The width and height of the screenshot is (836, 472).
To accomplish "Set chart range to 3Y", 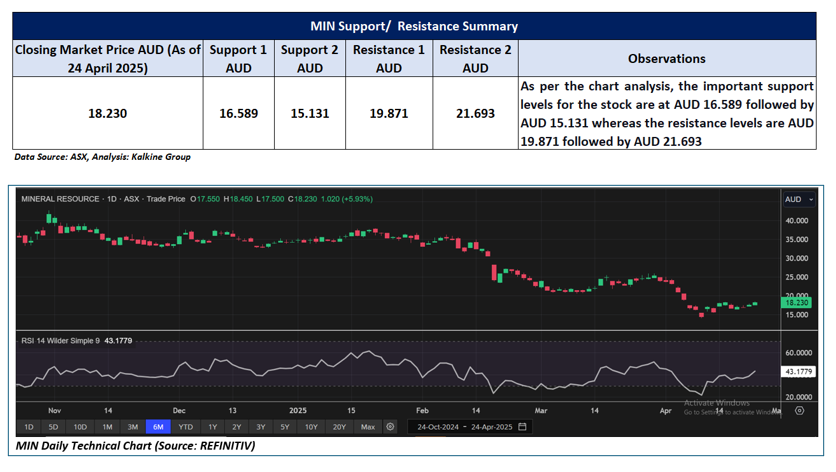I will [261, 427].
